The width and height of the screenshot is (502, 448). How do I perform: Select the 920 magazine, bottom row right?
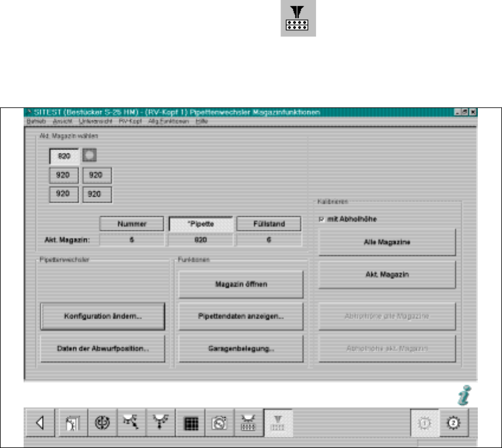click(97, 194)
